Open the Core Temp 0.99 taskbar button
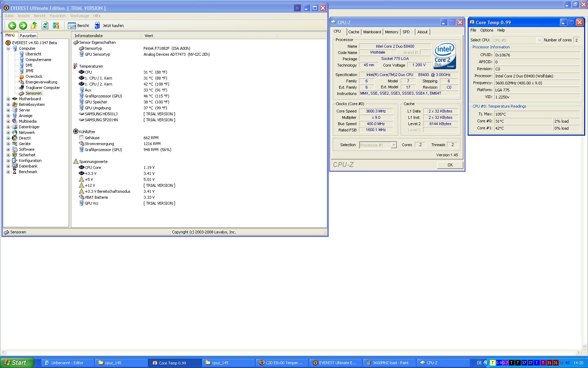Viewport: 588px width, 368px height. pos(175,363)
